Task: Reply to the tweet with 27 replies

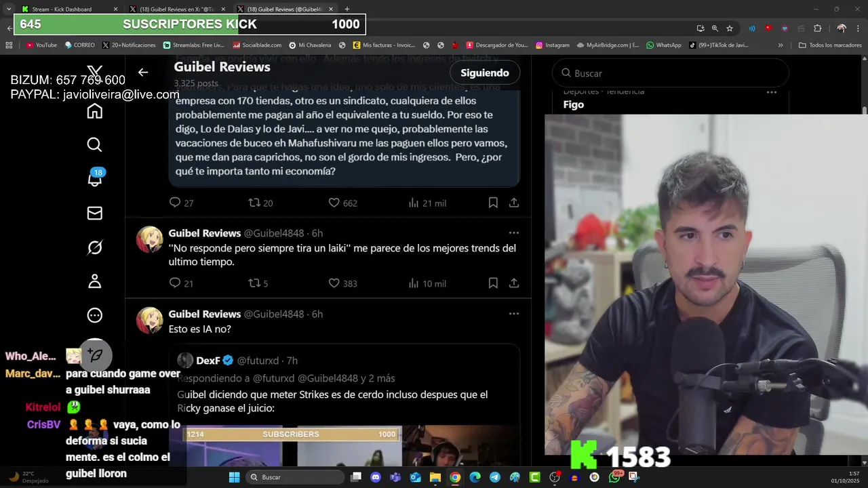Action: coord(181,203)
